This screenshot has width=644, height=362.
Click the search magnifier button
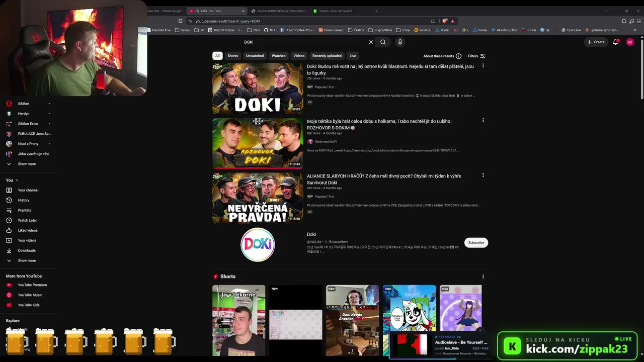tap(383, 42)
